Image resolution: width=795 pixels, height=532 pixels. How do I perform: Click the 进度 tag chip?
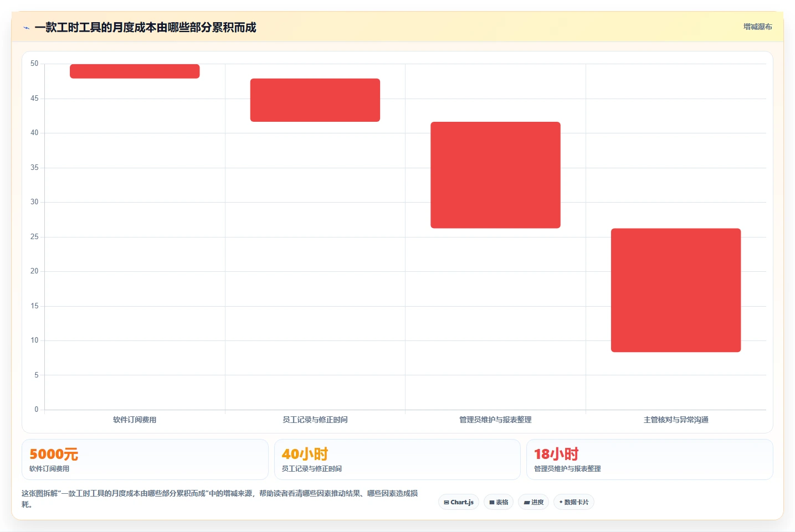pos(534,502)
